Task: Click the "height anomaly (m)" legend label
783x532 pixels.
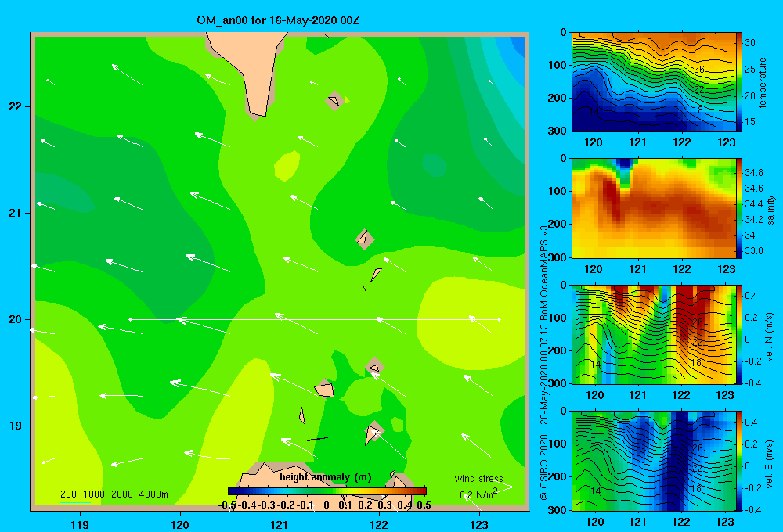Action: coord(326,477)
